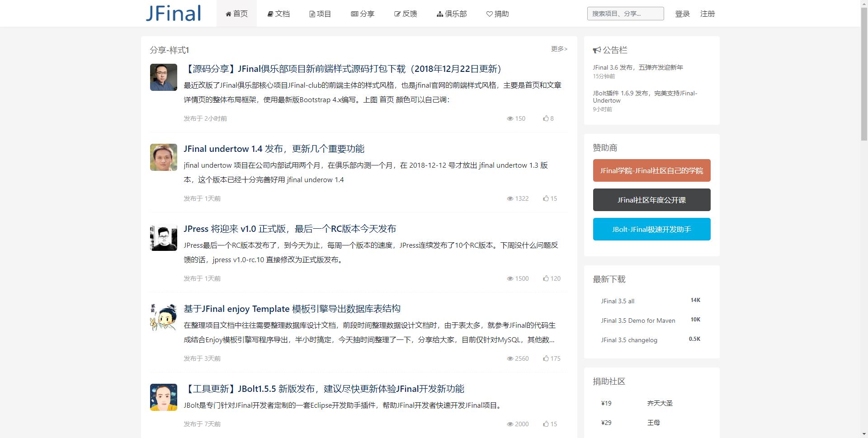Image resolution: width=868 pixels, height=438 pixels.
Task: Open the 文档 docs nav item
Action: tap(278, 14)
